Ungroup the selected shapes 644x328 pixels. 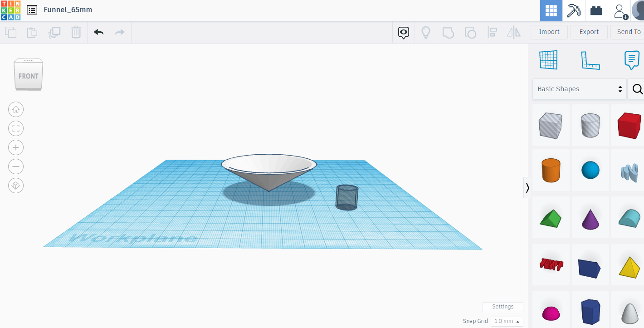pos(470,32)
